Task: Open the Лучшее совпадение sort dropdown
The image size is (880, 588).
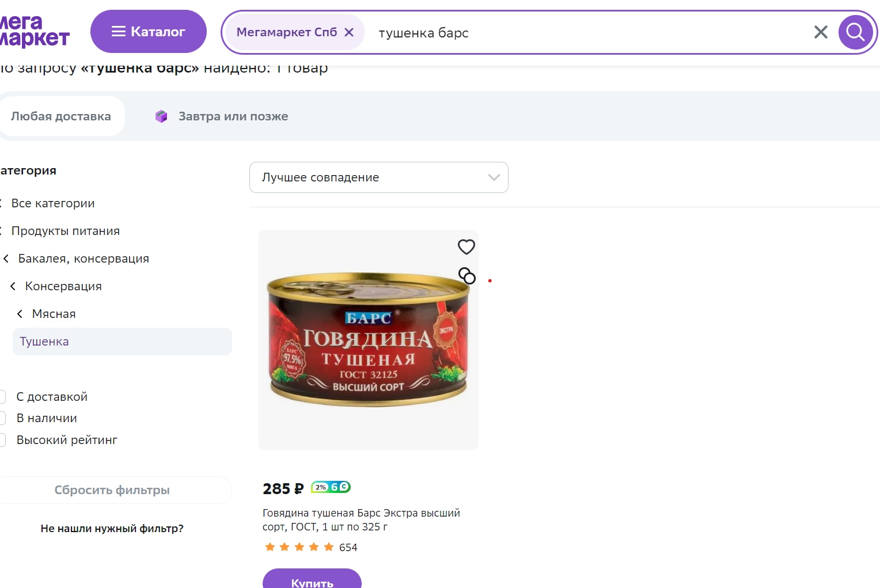Action: coord(379,177)
